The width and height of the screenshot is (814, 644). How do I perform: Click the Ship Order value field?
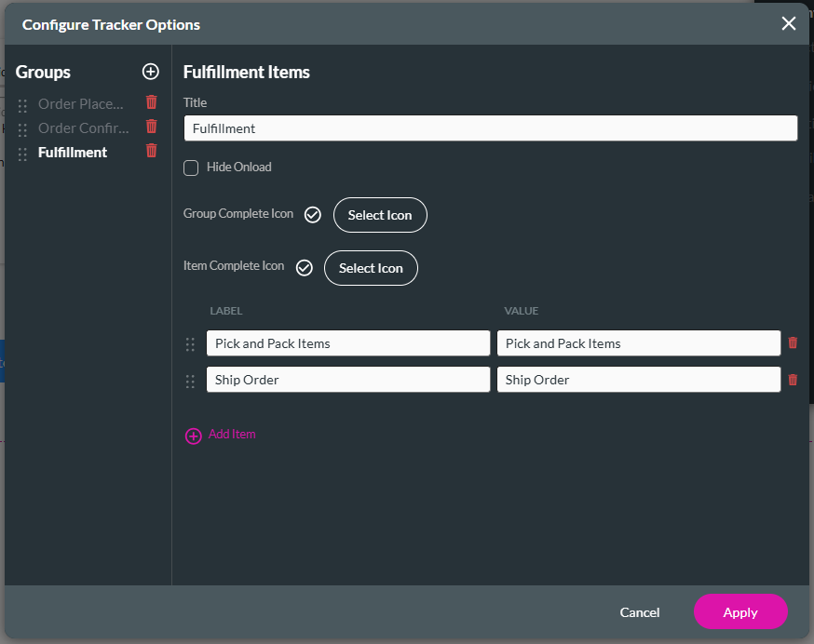pyautogui.click(x=639, y=380)
